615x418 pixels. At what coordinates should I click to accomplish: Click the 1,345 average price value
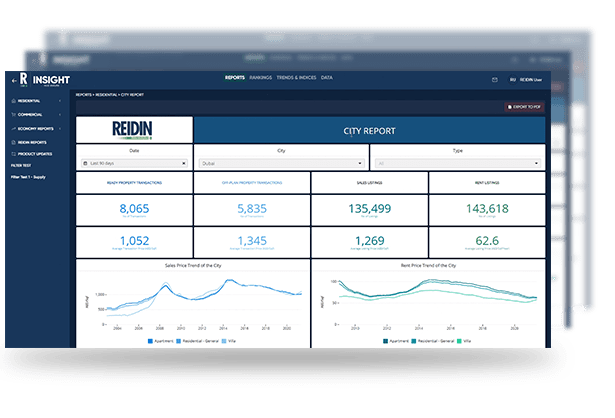(252, 241)
